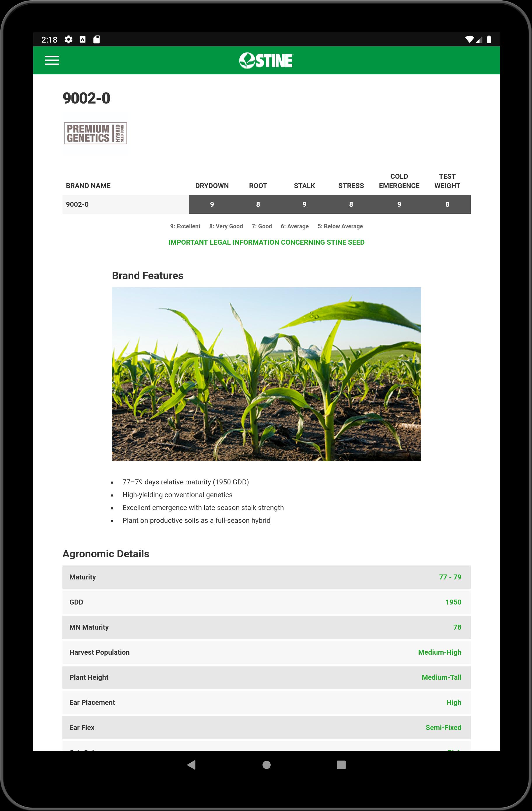Tap the '6: Average' legend entry

coord(295,226)
